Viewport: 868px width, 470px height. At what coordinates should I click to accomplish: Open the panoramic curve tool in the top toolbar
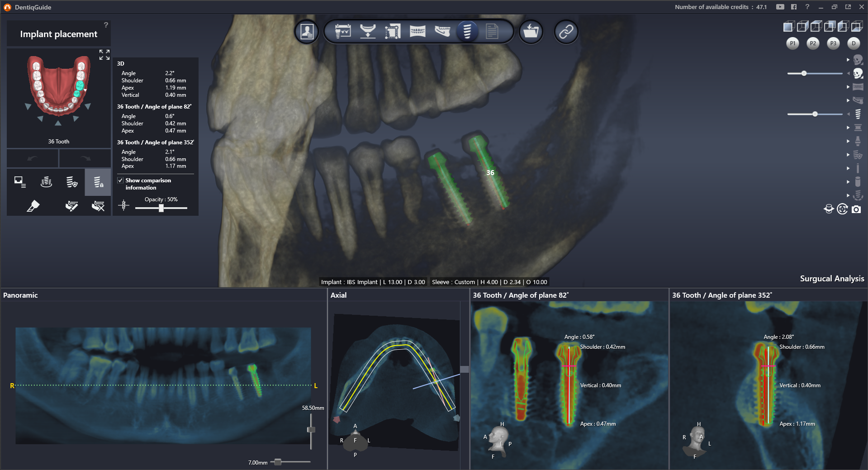click(x=418, y=32)
